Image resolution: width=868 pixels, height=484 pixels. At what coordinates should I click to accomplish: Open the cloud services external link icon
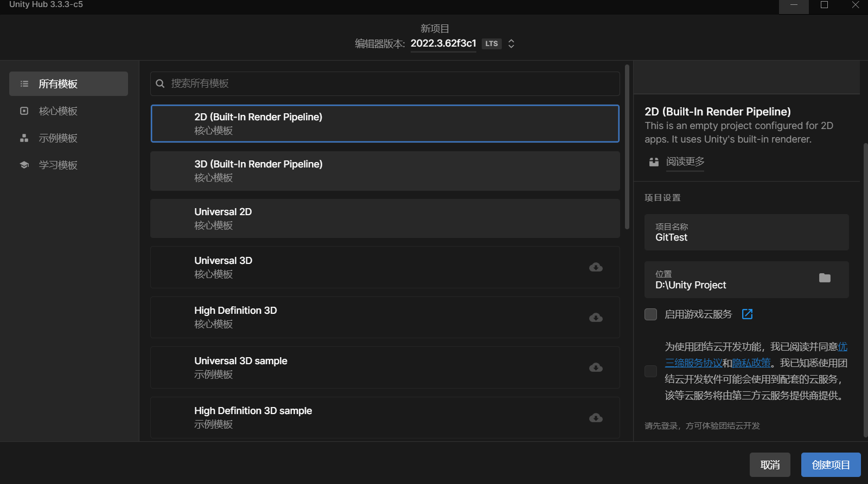point(747,314)
